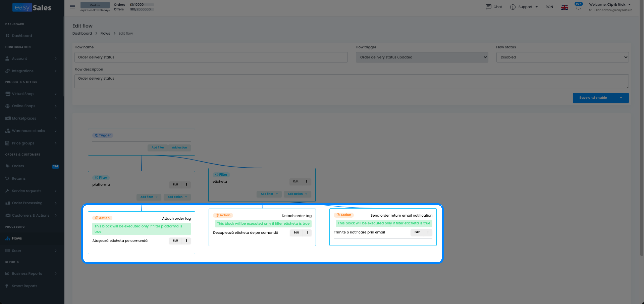The height and width of the screenshot is (304, 644).
Task: Click the Flow name input field
Action: tap(211, 57)
